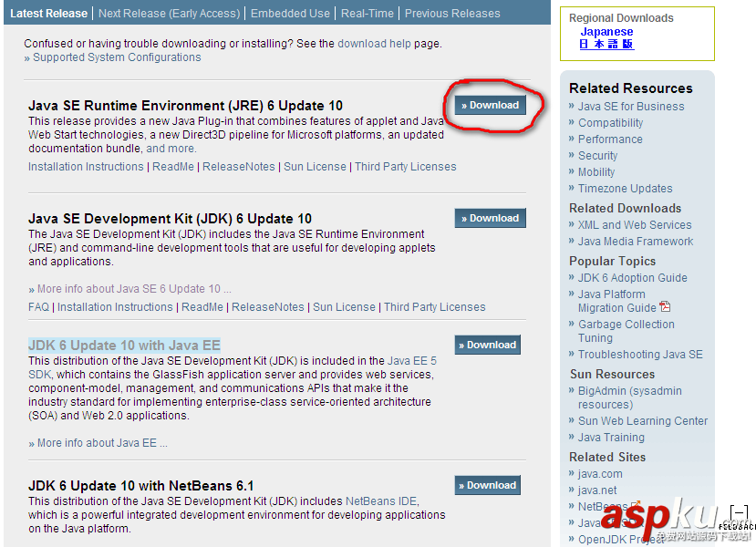756x547 pixels.
Task: Open the JDK FAQ link
Action: coord(38,307)
